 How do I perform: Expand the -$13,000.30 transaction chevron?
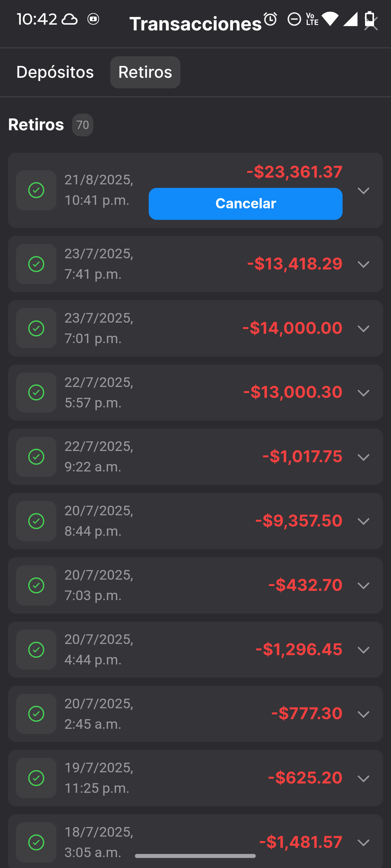(x=363, y=393)
